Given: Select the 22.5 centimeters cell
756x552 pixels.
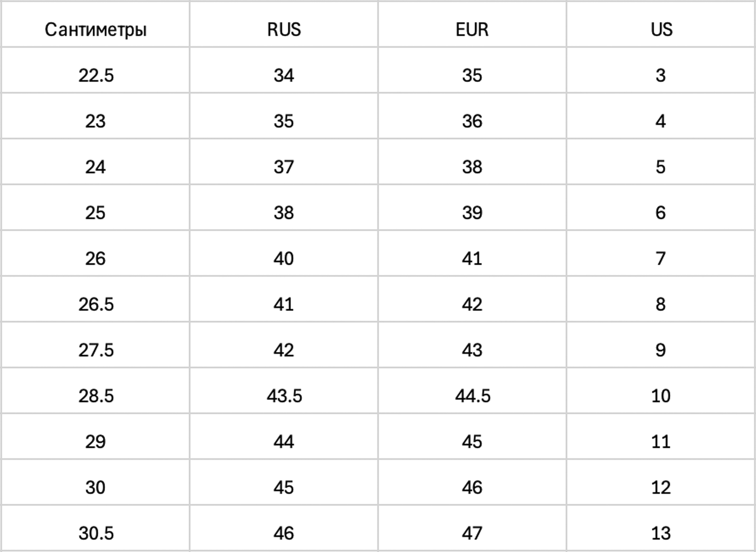Looking at the screenshot, I should [x=95, y=70].
